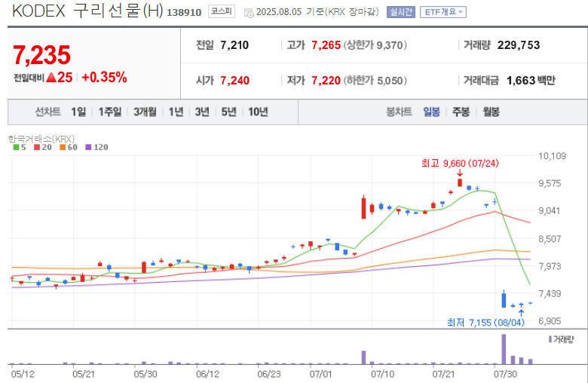Click the largest volume bar near 07/30
Screen dimensions: 588x383
(x=504, y=349)
